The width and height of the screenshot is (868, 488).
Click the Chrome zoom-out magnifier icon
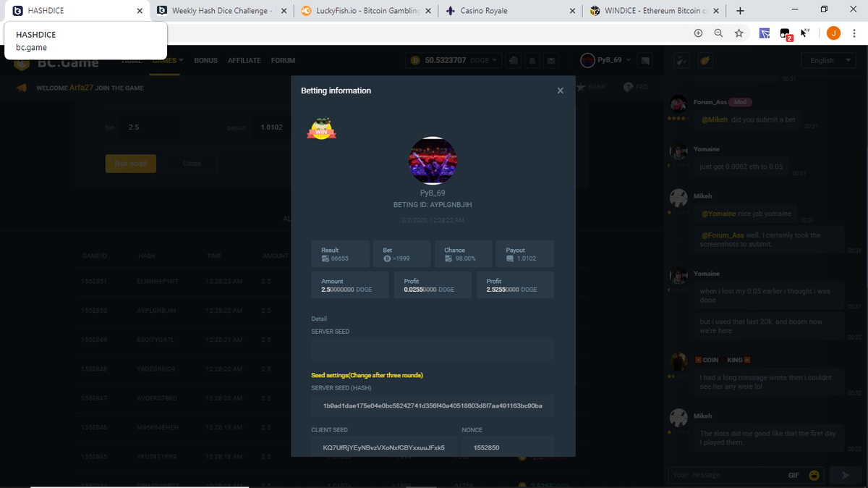(x=718, y=33)
